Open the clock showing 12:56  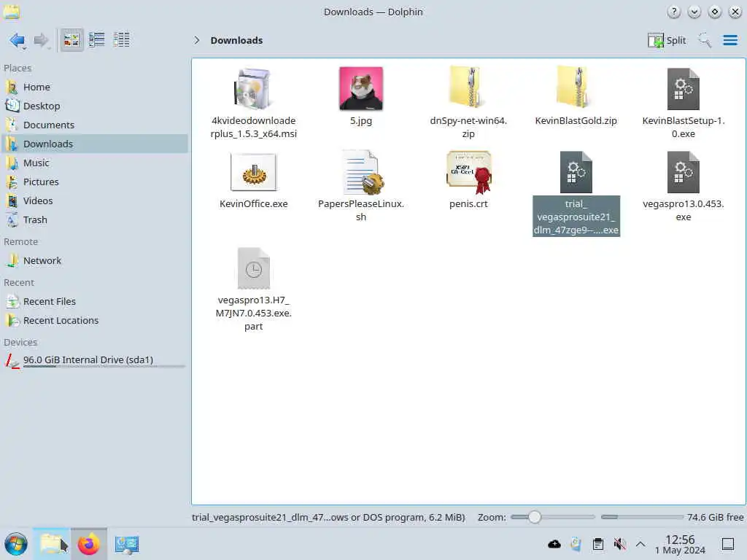coord(680,544)
